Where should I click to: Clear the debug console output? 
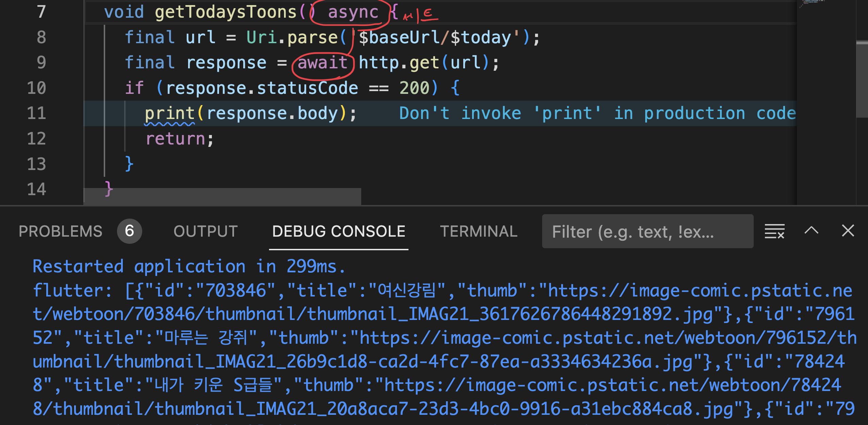pos(774,232)
